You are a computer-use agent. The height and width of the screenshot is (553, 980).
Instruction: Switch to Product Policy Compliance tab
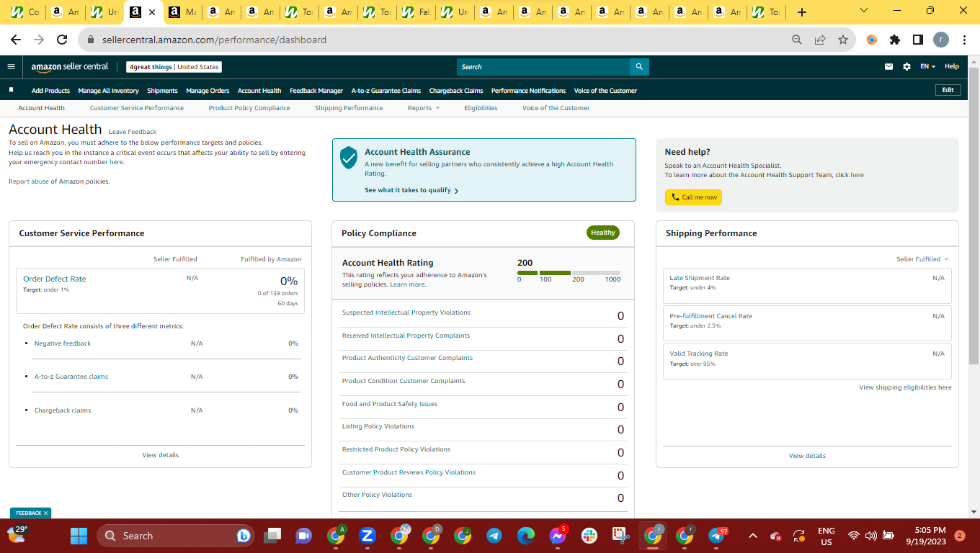249,108
